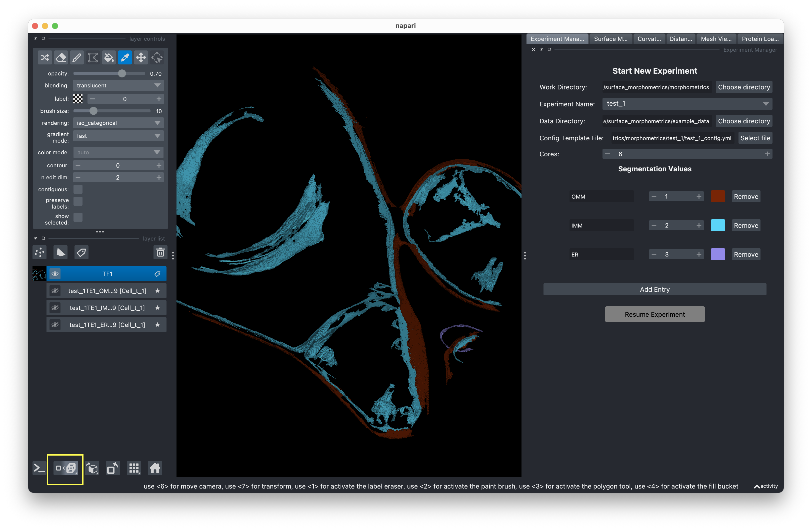Enable the contiguous checkbox
The width and height of the screenshot is (812, 530).
[78, 190]
